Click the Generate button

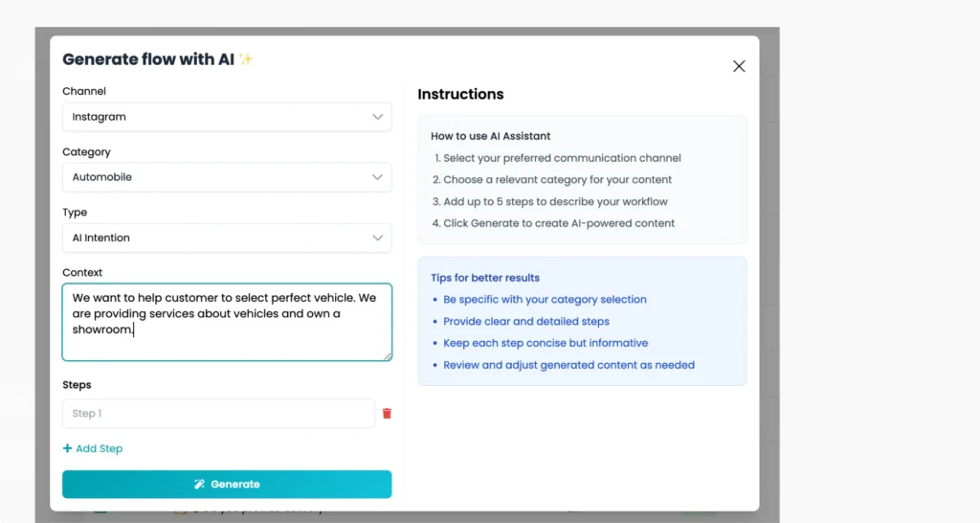(227, 485)
